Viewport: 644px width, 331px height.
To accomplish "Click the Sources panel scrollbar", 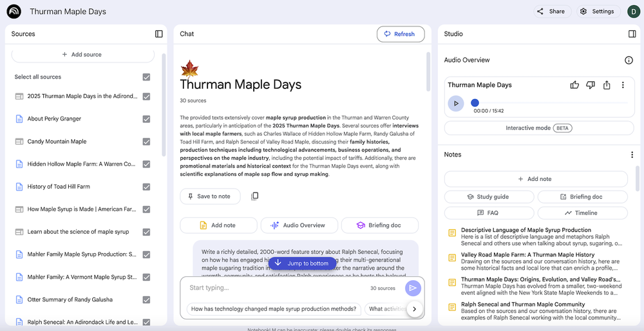I will (164, 105).
